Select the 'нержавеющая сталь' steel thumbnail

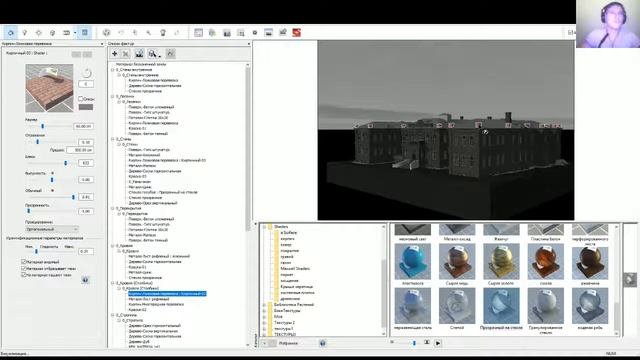(x=413, y=306)
